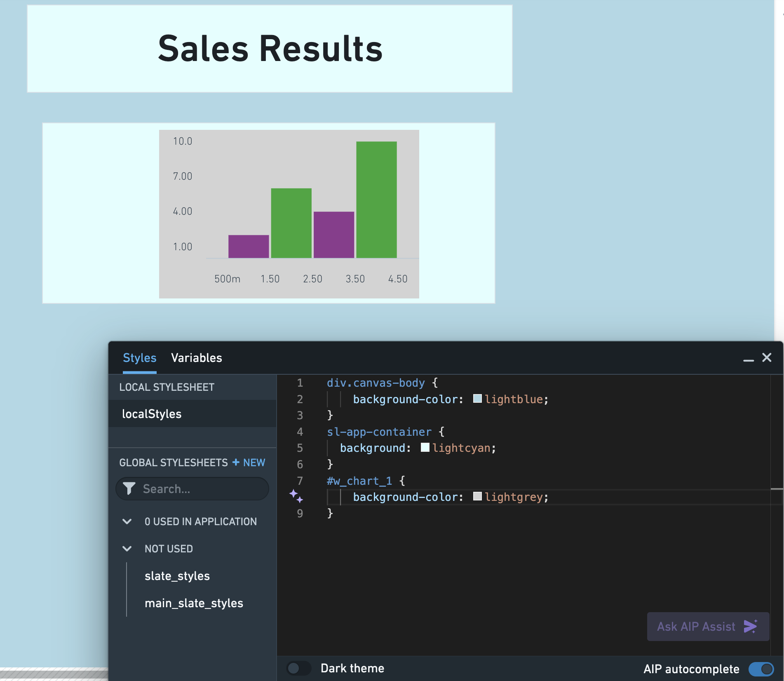This screenshot has width=784, height=681.
Task: Click the filter funnel icon
Action: pyautogui.click(x=129, y=488)
